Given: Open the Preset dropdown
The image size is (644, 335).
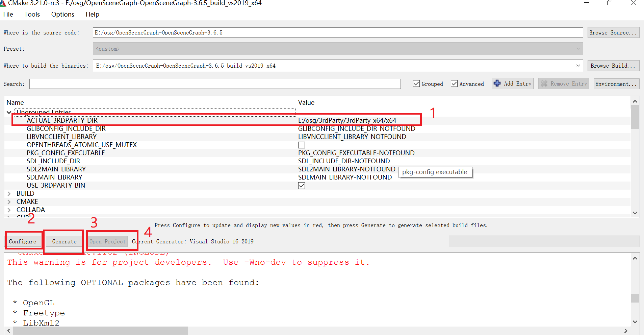Looking at the screenshot, I should (x=578, y=49).
